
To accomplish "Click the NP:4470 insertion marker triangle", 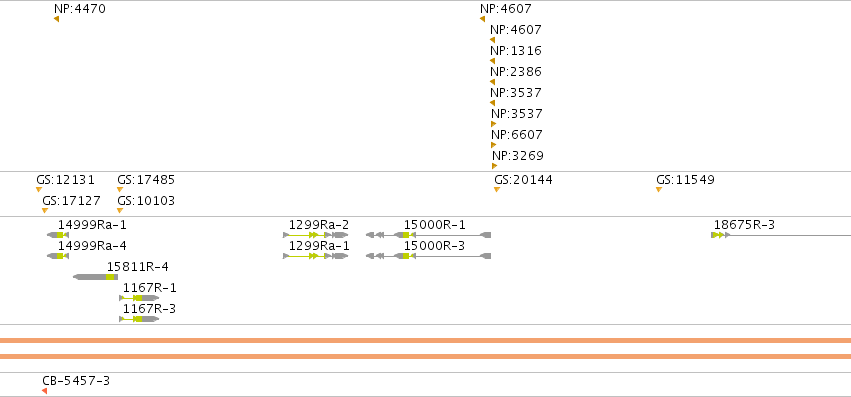I will coord(56,20).
